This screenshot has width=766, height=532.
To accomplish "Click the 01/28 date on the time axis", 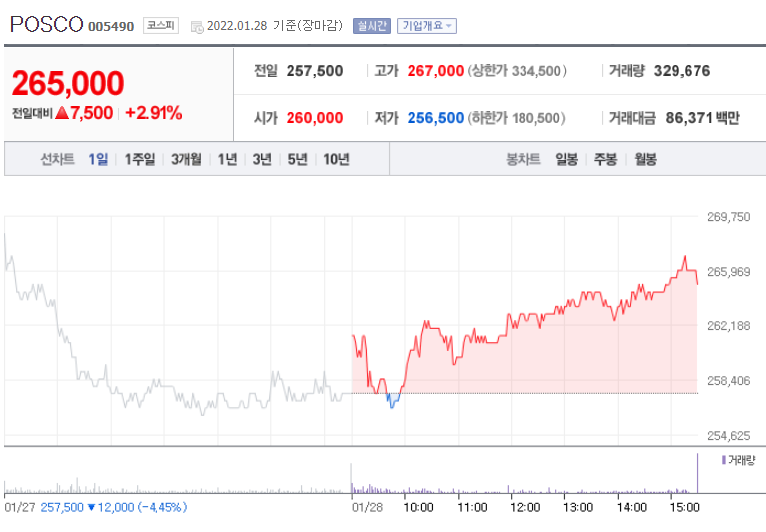I will point(367,507).
